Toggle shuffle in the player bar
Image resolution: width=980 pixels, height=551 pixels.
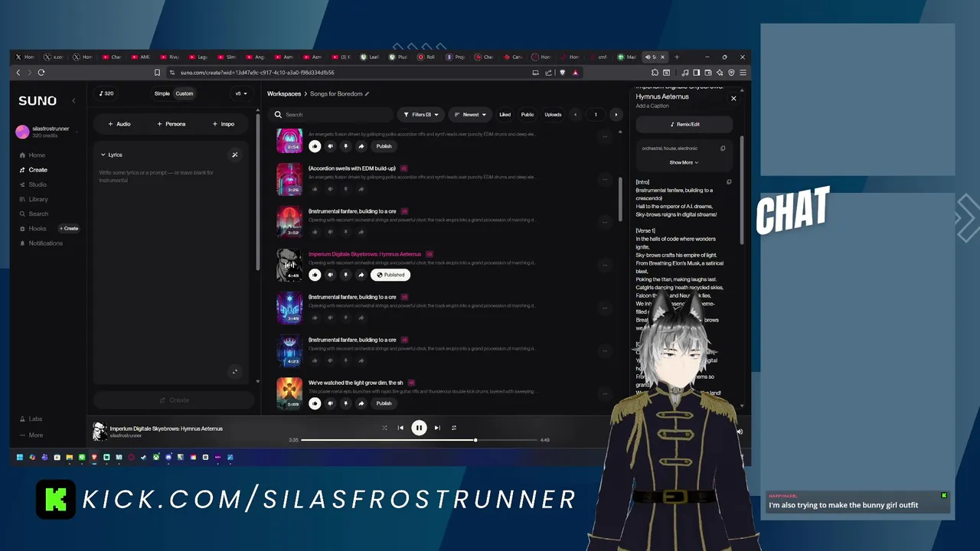click(384, 428)
